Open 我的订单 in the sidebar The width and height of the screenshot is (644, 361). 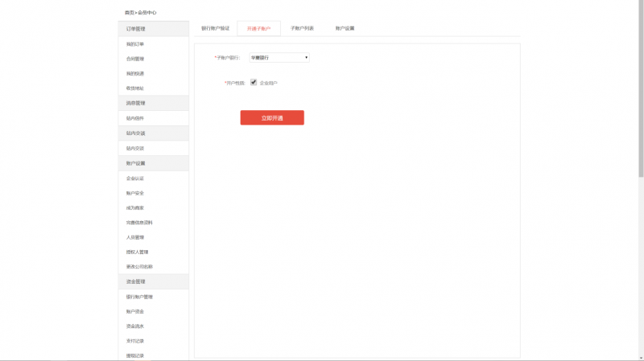(x=135, y=44)
